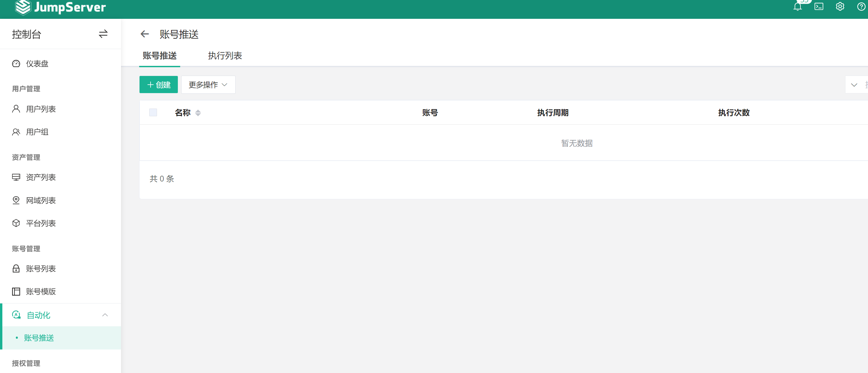The width and height of the screenshot is (868, 373).
Task: Click the sidebar view-switch arrows icon
Action: pyautogui.click(x=103, y=34)
